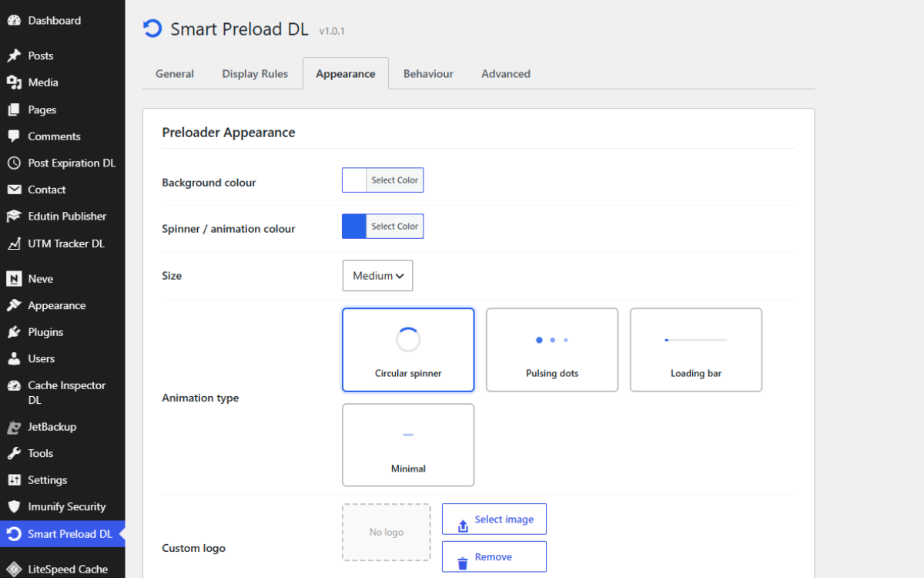Click the Select image button
924x578 pixels.
coord(494,519)
